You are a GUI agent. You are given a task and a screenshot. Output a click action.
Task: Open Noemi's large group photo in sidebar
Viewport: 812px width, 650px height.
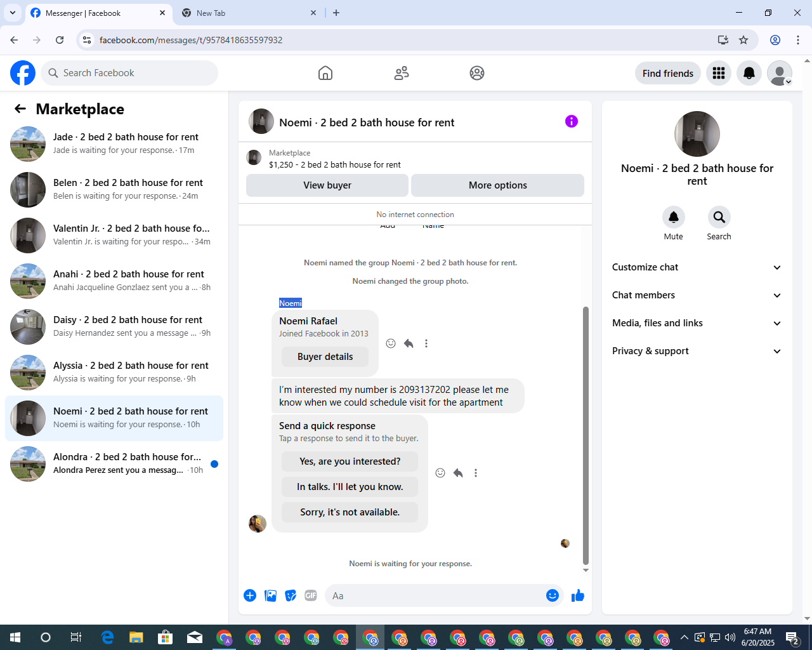pos(697,134)
